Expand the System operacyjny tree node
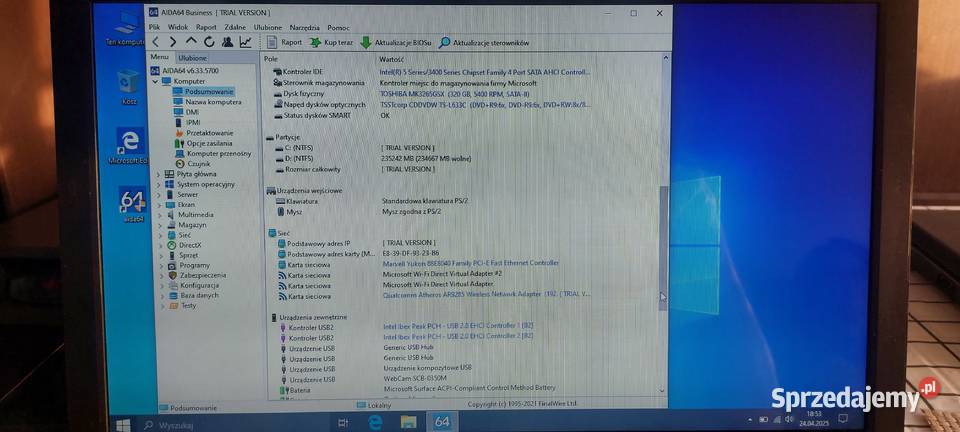Screen dimensions: 960x432 [159, 184]
